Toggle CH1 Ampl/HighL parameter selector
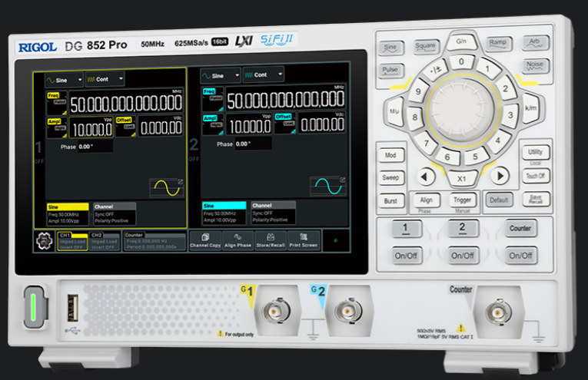Viewport: 588px width, 380px height. 57,128
